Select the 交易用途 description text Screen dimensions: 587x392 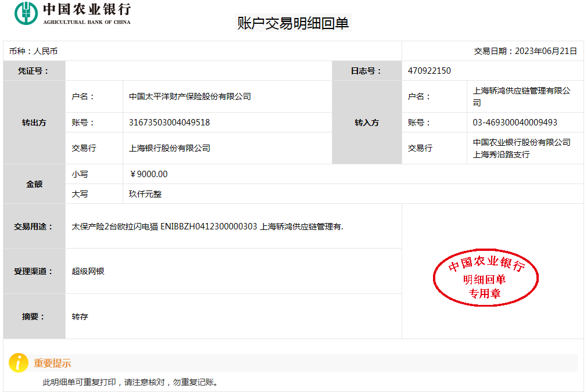(x=207, y=226)
